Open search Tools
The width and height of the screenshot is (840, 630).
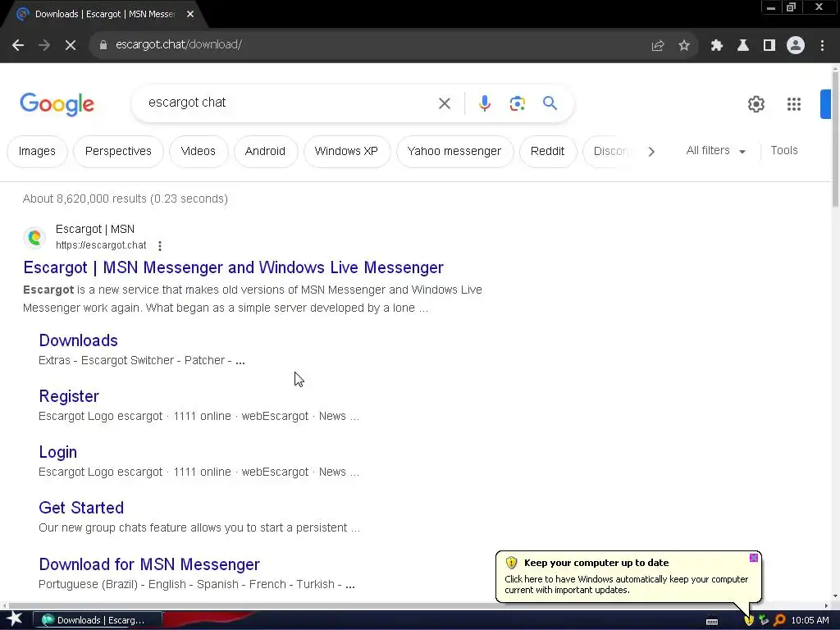pyautogui.click(x=783, y=151)
